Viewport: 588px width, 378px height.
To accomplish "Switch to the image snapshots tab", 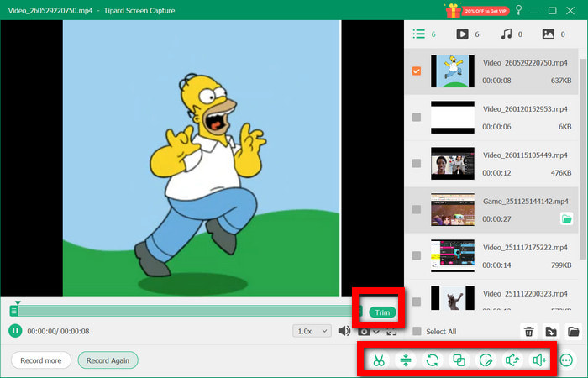I will pyautogui.click(x=554, y=34).
